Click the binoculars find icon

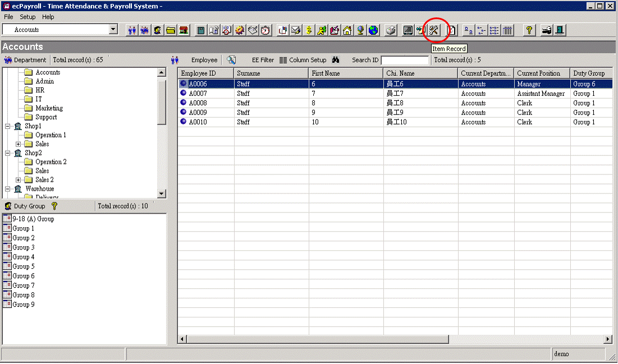tap(336, 60)
